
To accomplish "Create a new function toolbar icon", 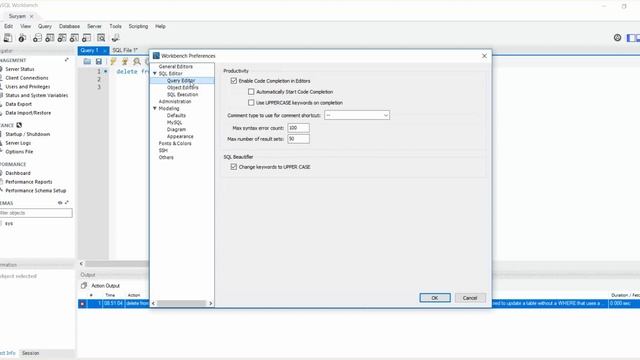I will coord(86,38).
